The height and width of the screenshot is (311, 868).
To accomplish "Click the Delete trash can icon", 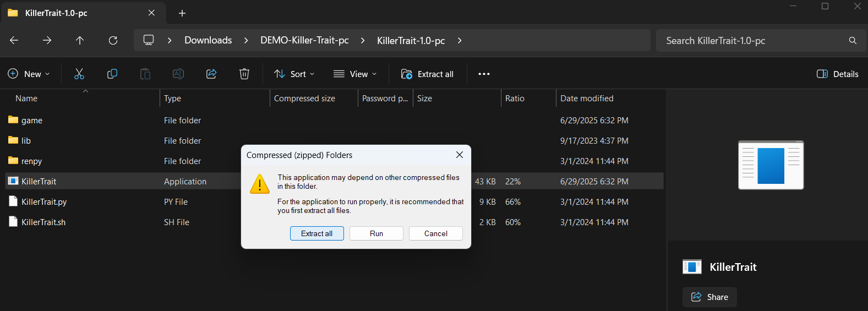I will point(244,74).
